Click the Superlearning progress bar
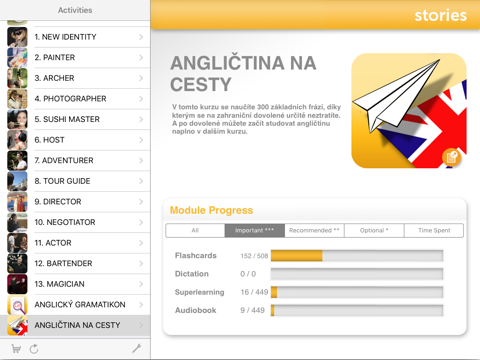The width and height of the screenshot is (480, 360). 357,292
